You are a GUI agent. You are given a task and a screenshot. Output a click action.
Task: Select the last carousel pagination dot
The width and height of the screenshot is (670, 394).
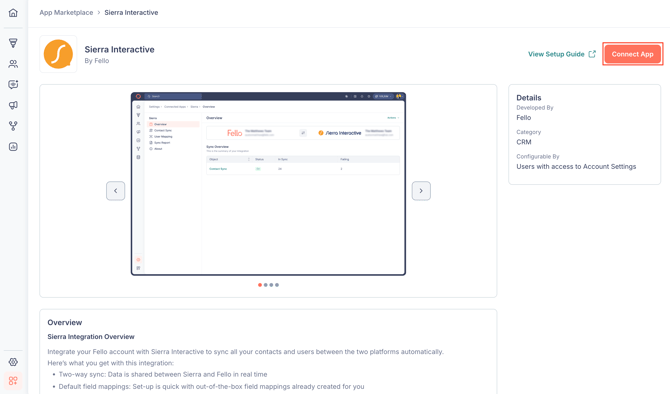pos(277,285)
